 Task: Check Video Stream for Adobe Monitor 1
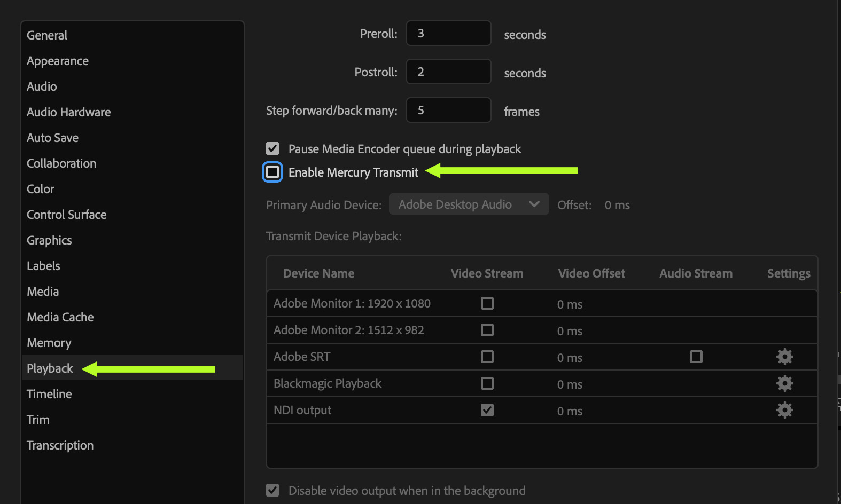coord(487,303)
